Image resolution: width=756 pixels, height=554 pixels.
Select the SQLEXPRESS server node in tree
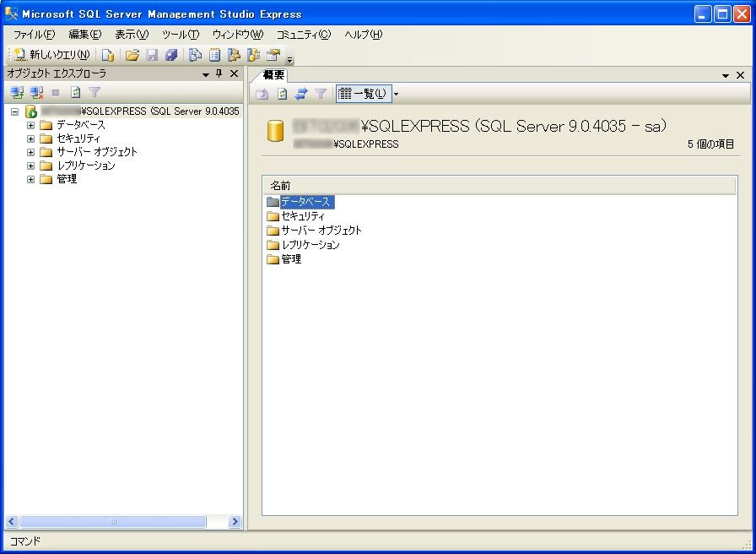[x=132, y=111]
